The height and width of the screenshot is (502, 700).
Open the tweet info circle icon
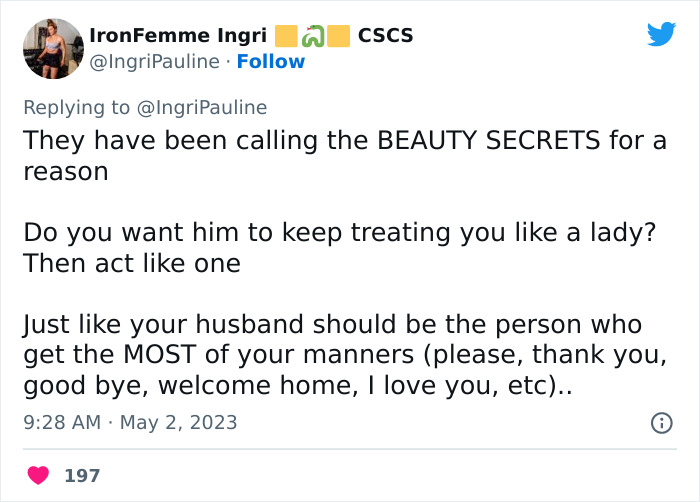click(661, 423)
